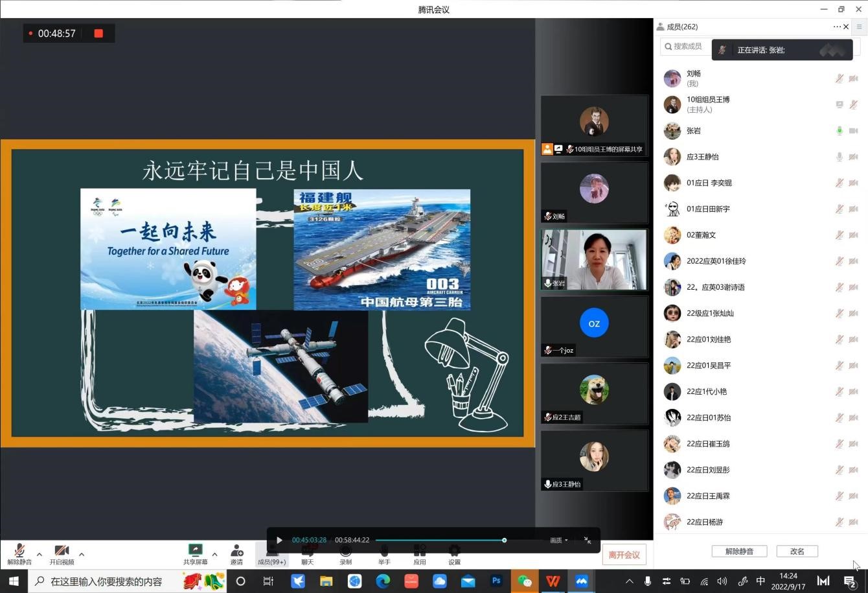Select member 22应日杨游 in list
868x593 pixels.
(x=760, y=522)
